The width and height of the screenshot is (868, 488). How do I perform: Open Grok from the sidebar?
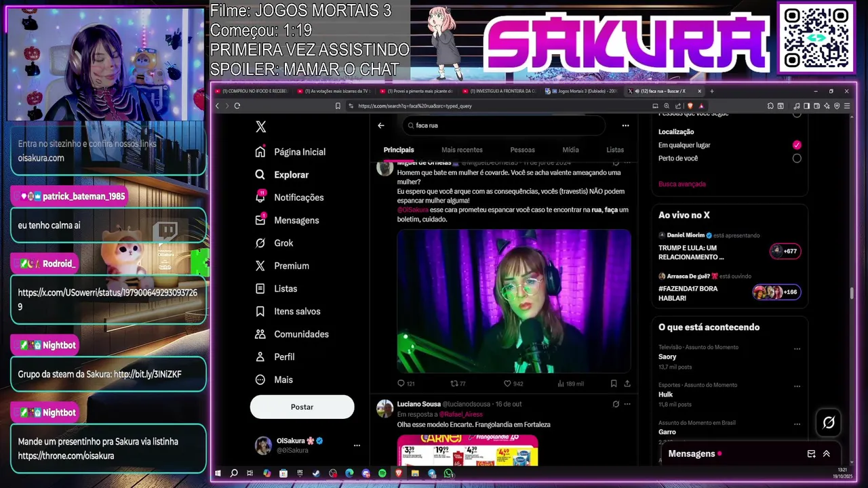point(274,243)
